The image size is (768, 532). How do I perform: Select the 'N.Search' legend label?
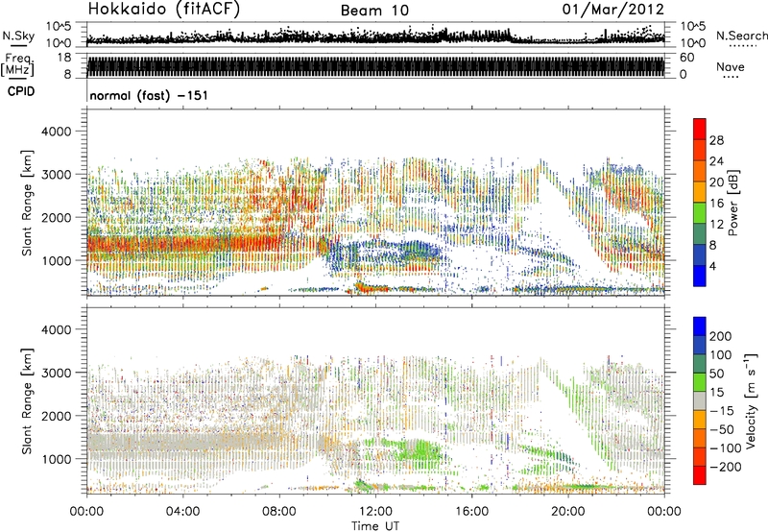click(741, 36)
